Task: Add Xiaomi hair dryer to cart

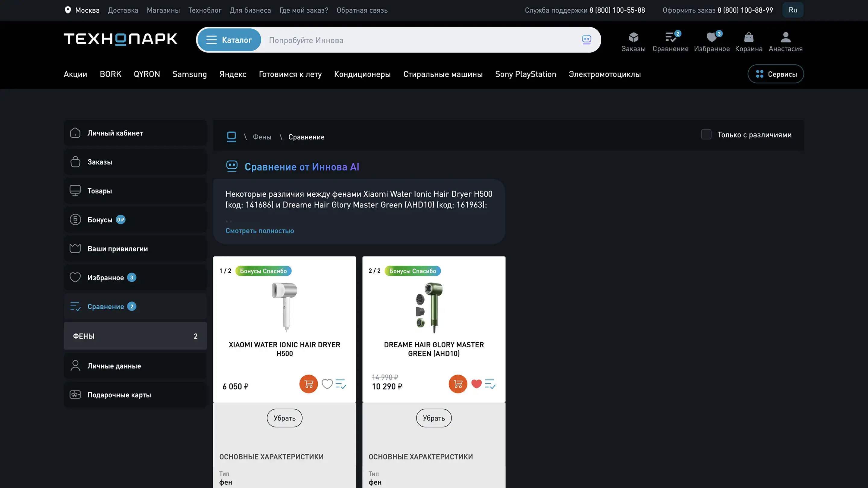Action: pos(308,384)
